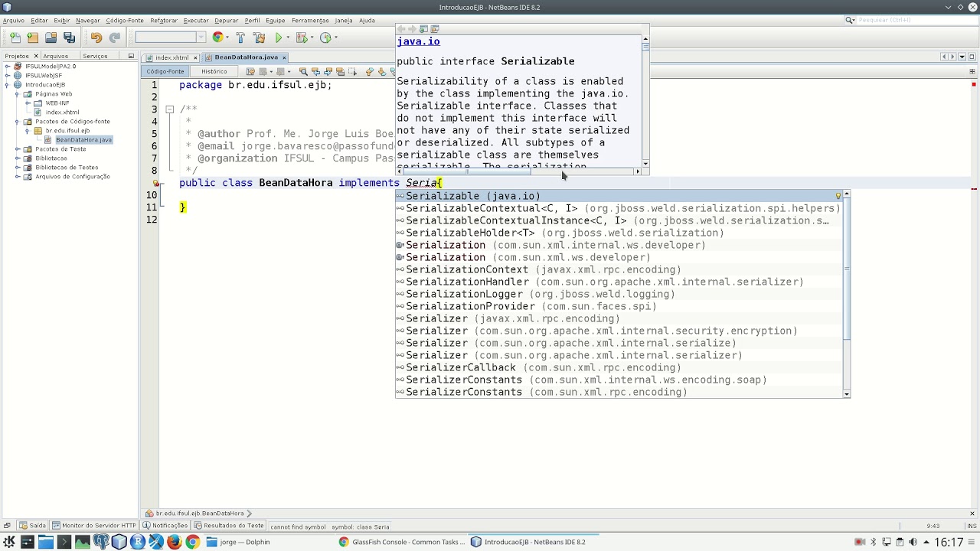Open the Ferramentas menu
This screenshot has width=980, height=551.
click(x=310, y=21)
